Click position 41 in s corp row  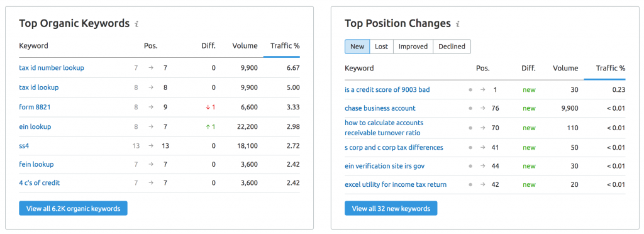(x=496, y=147)
